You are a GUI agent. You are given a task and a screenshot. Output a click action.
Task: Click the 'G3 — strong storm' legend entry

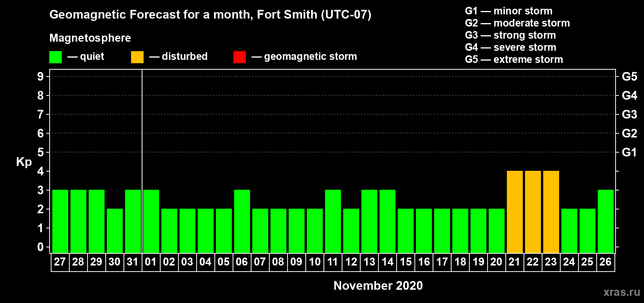(510, 35)
